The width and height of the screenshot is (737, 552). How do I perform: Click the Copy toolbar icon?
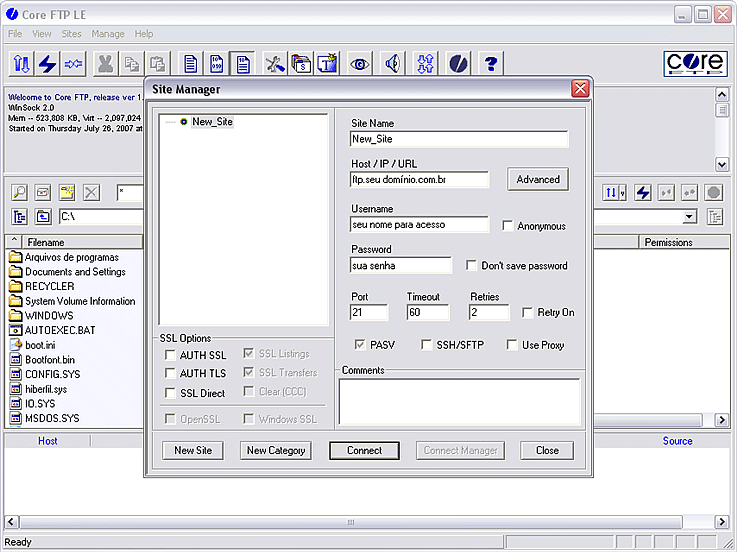coord(132,63)
